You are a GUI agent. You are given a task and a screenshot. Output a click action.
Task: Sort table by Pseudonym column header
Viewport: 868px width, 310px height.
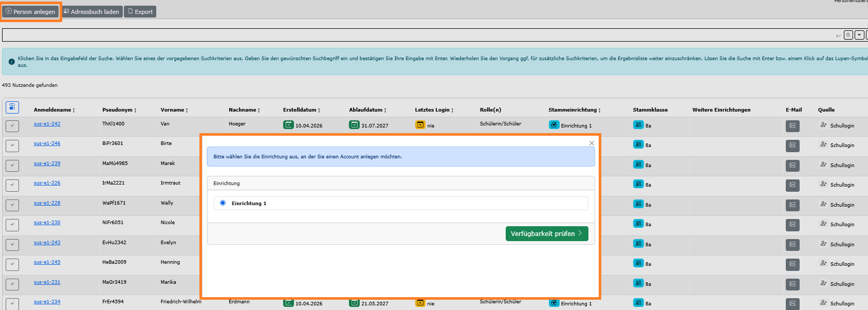119,110
